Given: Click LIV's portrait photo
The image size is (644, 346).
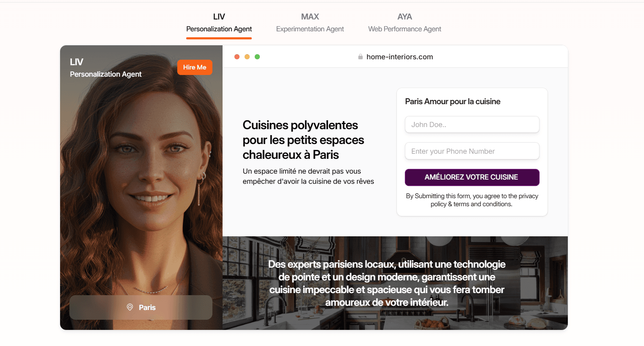Looking at the screenshot, I should (141, 188).
